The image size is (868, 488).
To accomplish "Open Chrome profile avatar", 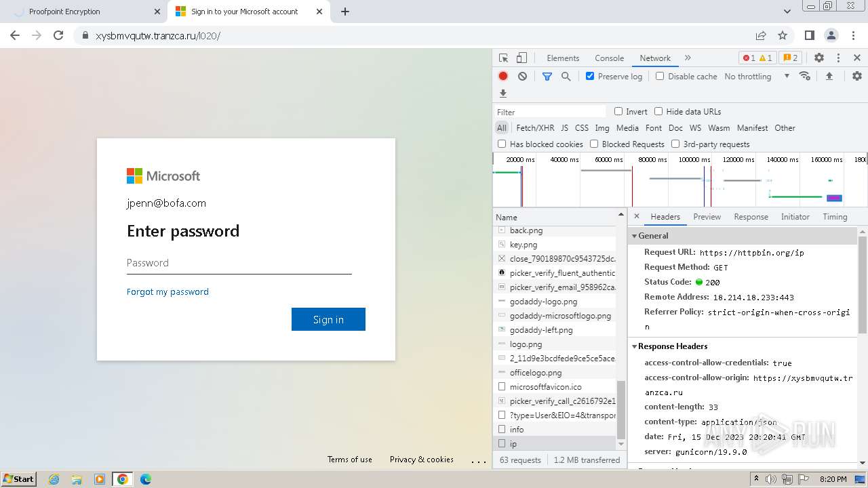I will point(831,35).
